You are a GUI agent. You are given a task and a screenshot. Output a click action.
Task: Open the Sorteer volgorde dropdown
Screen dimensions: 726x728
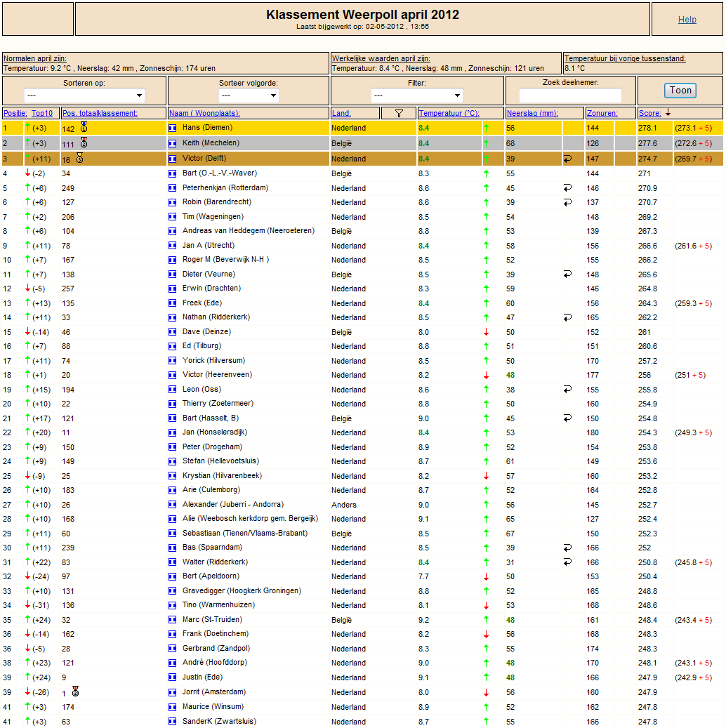(249, 95)
